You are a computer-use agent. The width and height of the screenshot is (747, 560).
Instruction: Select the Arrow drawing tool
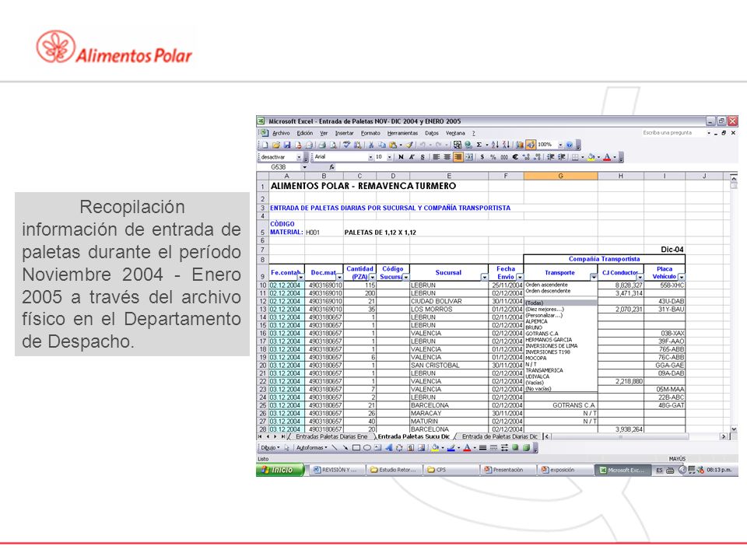point(345,448)
